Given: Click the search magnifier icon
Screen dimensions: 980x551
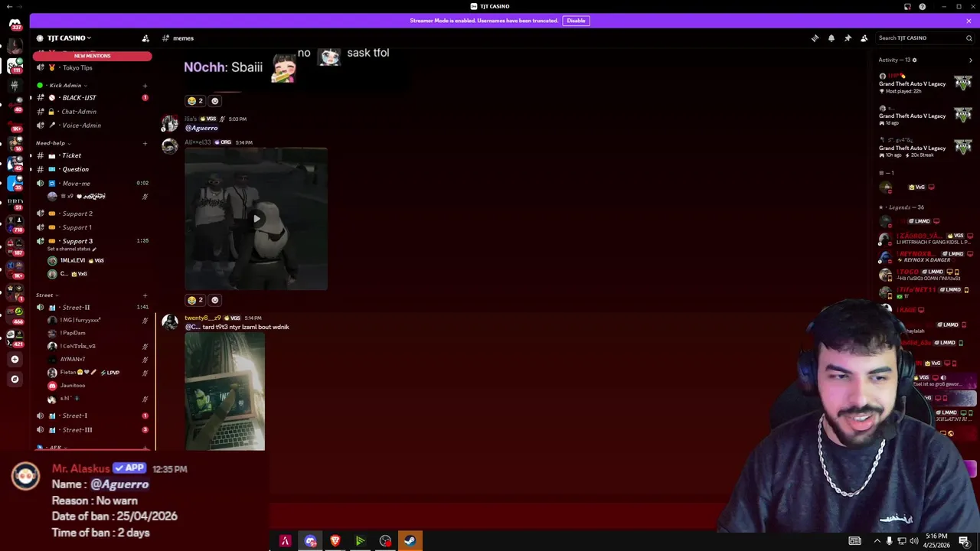Looking at the screenshot, I should click(x=969, y=38).
